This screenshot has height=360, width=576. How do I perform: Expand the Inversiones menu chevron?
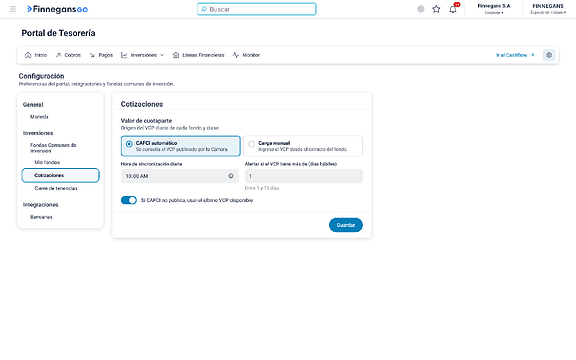click(162, 55)
